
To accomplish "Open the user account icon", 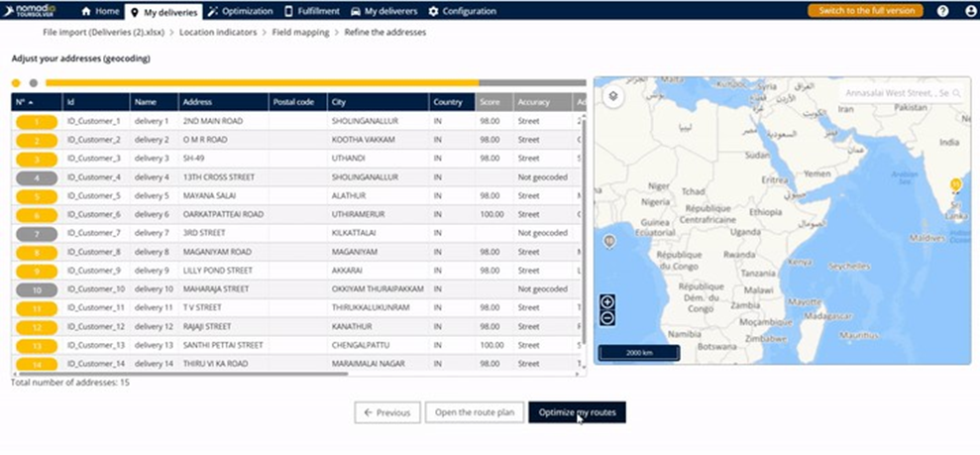I will click(969, 11).
